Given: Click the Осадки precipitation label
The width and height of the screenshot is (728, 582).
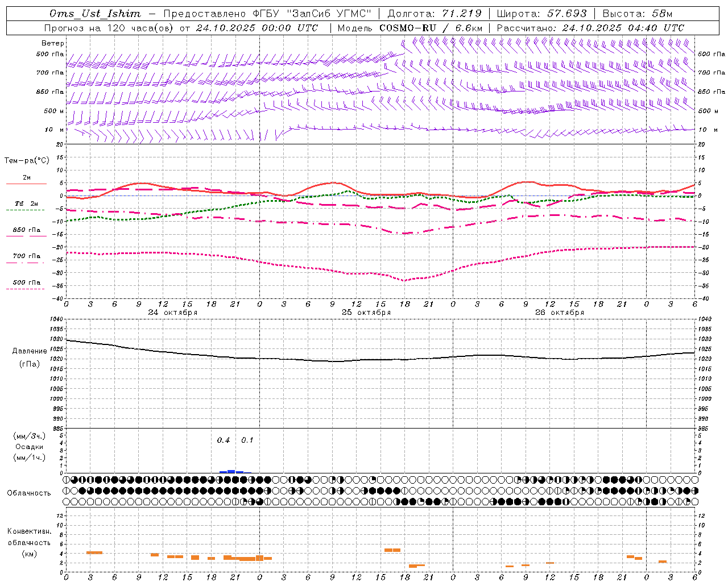Looking at the screenshot, I should (x=30, y=447).
